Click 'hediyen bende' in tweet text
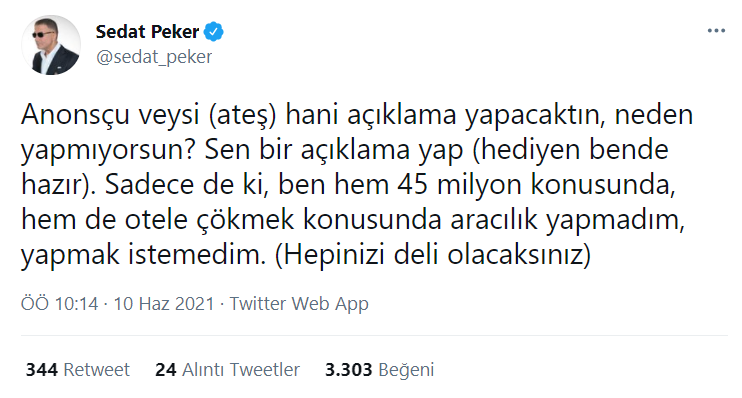 574,150
